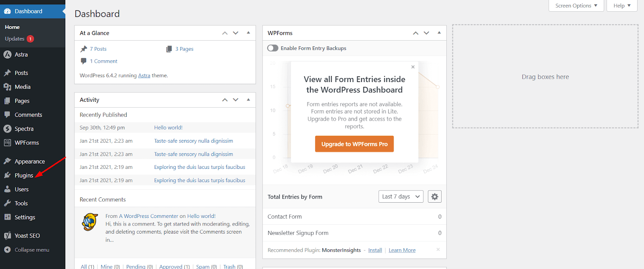Viewport: 644px width, 269px height.
Task: Open the Yoast SEO menu label
Action: (x=27, y=236)
